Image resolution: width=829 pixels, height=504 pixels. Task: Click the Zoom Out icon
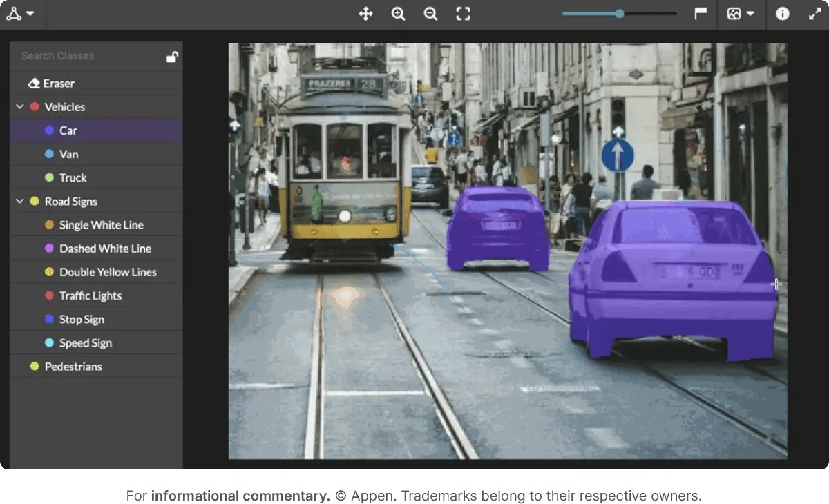(430, 13)
